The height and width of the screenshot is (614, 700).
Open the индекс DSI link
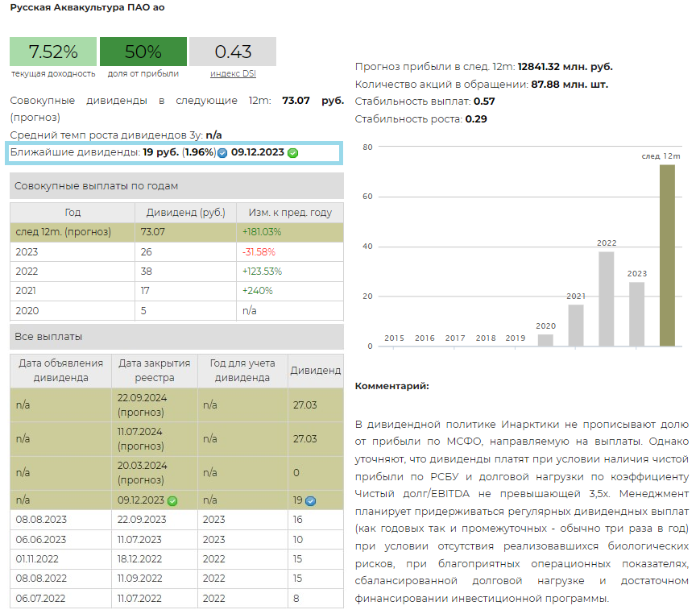coord(233,73)
